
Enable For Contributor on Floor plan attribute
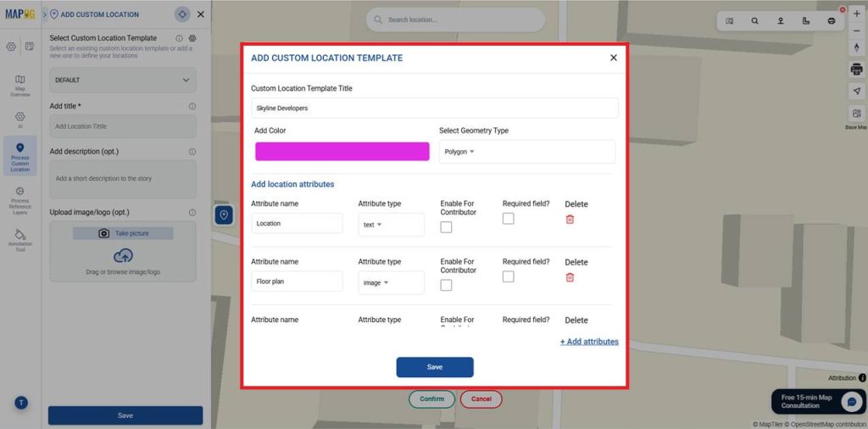tap(446, 285)
